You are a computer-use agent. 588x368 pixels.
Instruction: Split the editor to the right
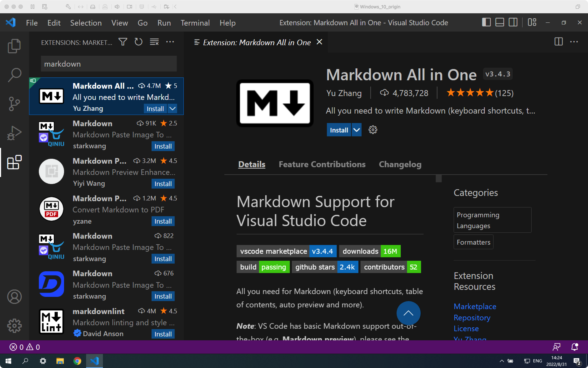(x=559, y=42)
